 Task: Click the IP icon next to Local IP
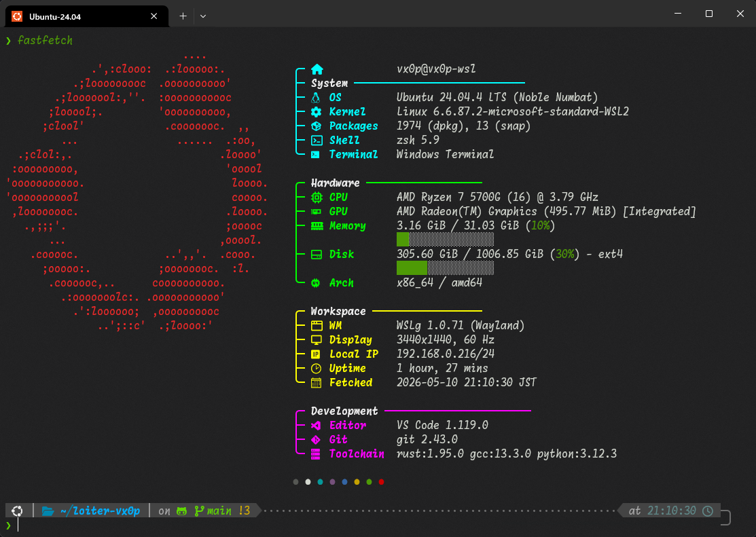(x=316, y=354)
